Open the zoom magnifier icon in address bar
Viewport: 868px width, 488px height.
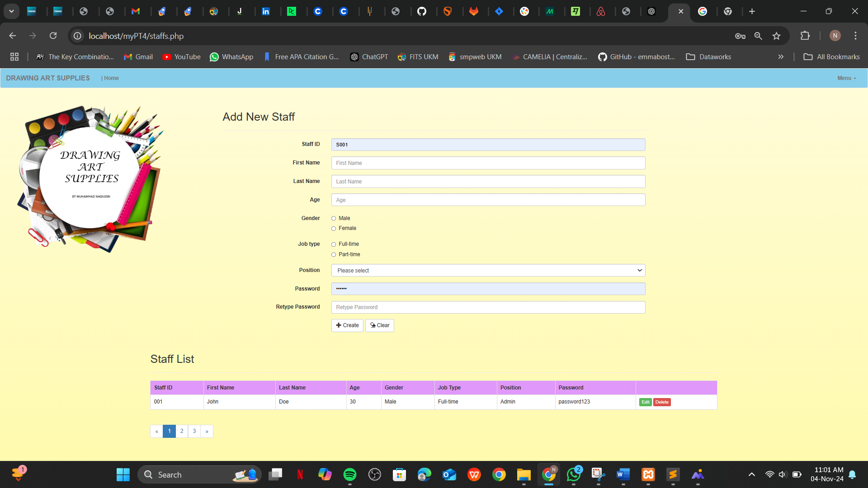point(758,36)
